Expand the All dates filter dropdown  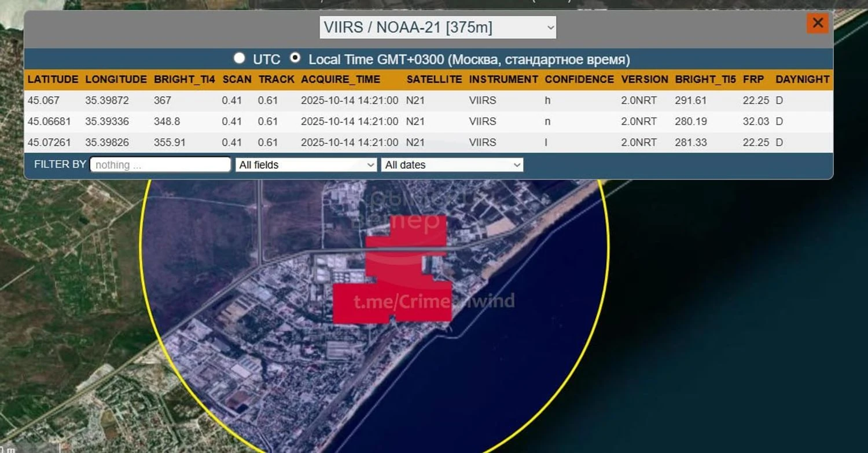(452, 165)
